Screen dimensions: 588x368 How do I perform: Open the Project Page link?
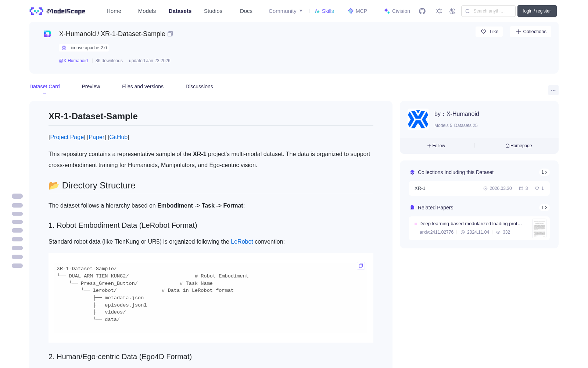click(67, 137)
